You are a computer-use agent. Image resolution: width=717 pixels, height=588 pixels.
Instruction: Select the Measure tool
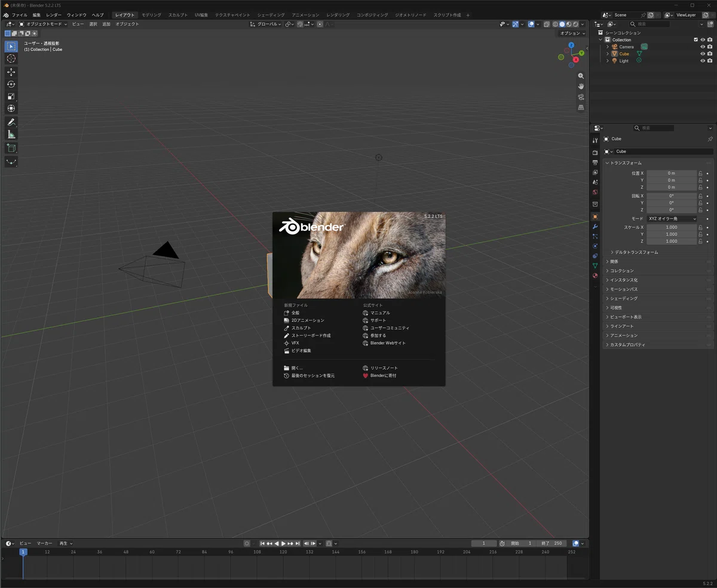click(x=11, y=134)
